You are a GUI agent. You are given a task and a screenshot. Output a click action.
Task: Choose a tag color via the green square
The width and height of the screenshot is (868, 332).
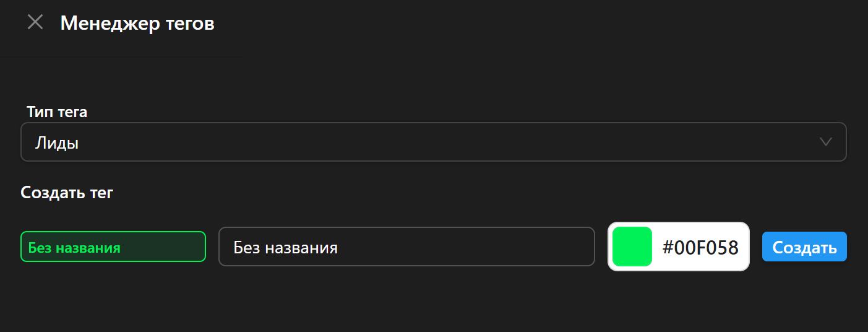click(x=632, y=247)
